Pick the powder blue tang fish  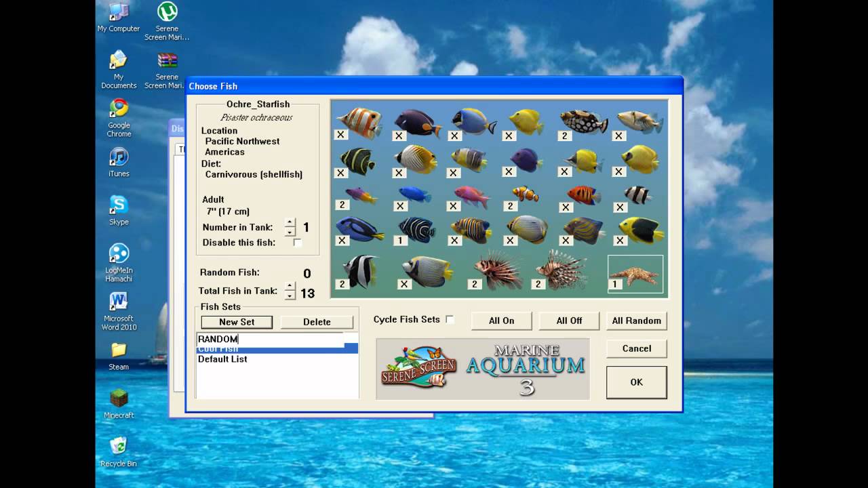point(473,122)
